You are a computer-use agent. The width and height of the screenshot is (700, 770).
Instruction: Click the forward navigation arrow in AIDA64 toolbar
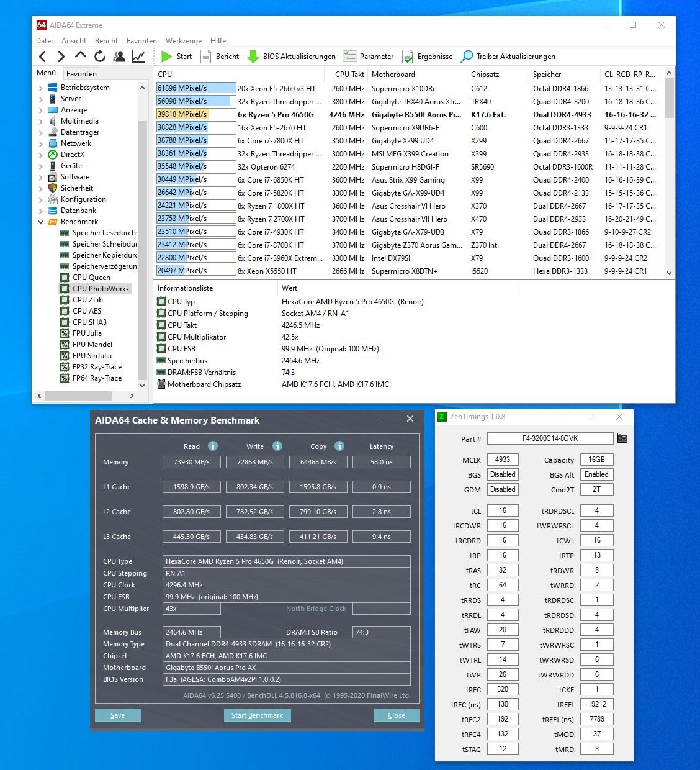click(61, 57)
